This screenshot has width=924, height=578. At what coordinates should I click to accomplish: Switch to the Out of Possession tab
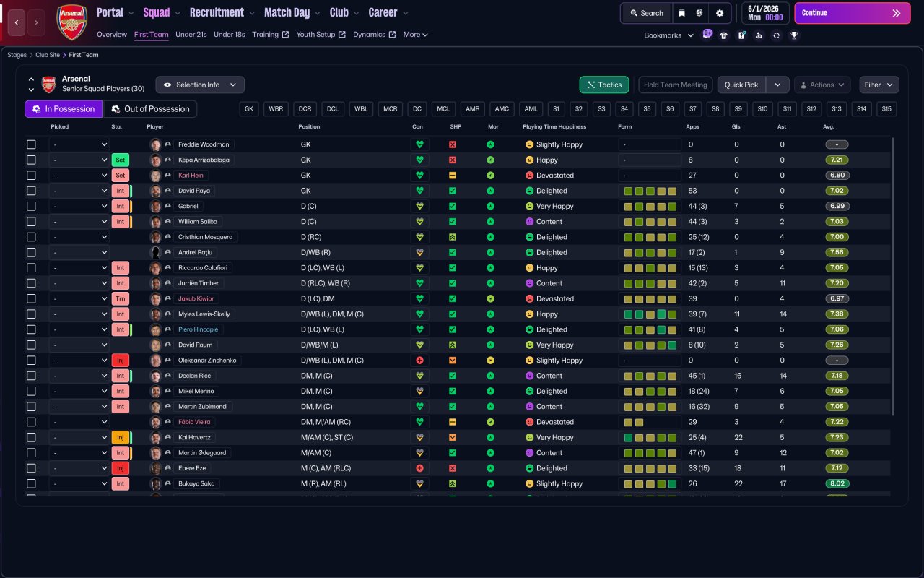click(150, 109)
